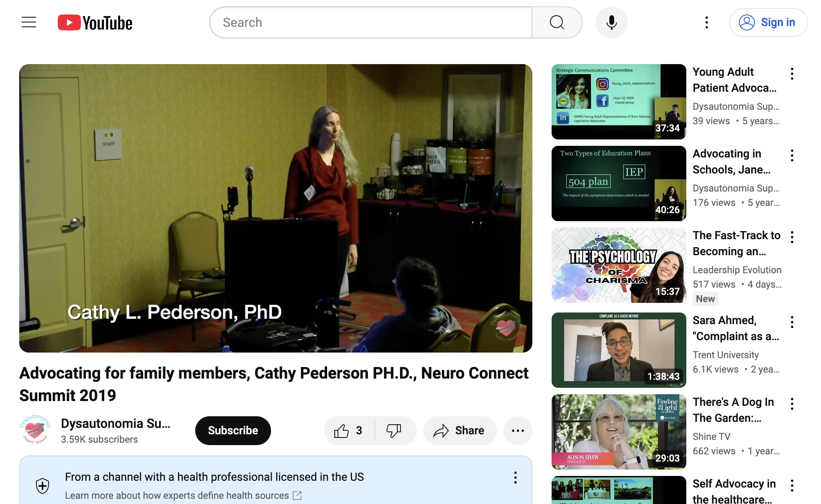
Task: Click The Fast-Track to Becoming title
Action: coord(736,243)
